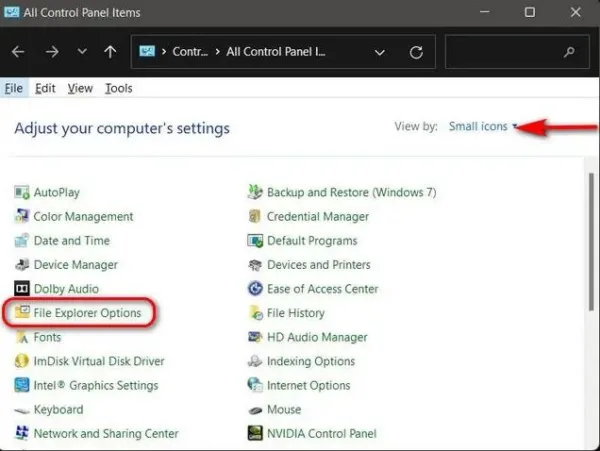Open the Tools menu
The image size is (600, 451).
(119, 88)
